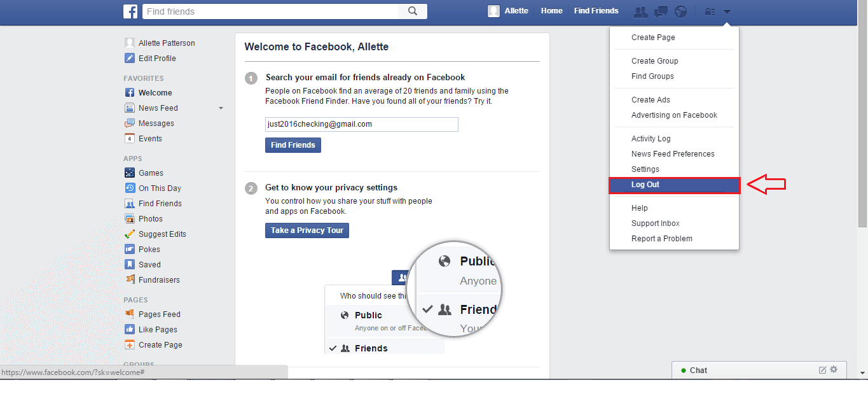Click the Find Friends sidebar icon

tap(130, 204)
